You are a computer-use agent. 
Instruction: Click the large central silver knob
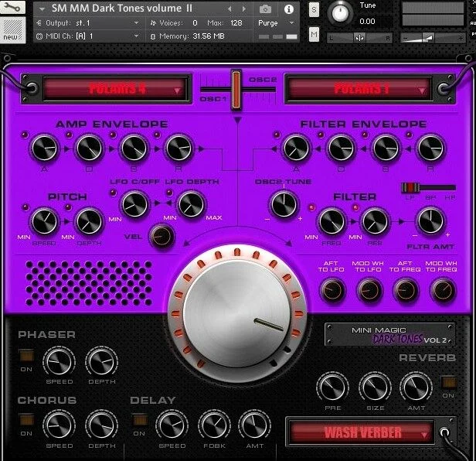point(237,313)
